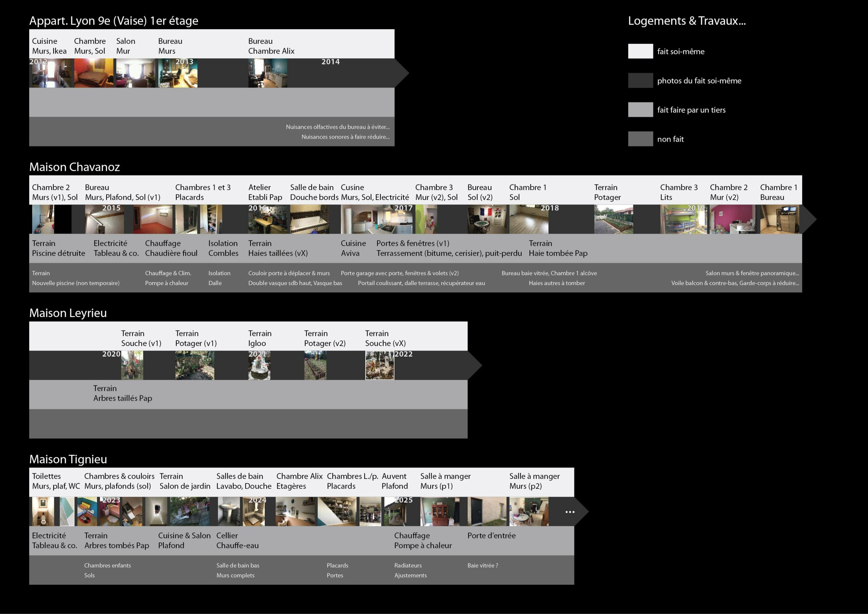Click the 'Terrain Piscine détruite' label
The image size is (868, 614).
(x=58, y=249)
